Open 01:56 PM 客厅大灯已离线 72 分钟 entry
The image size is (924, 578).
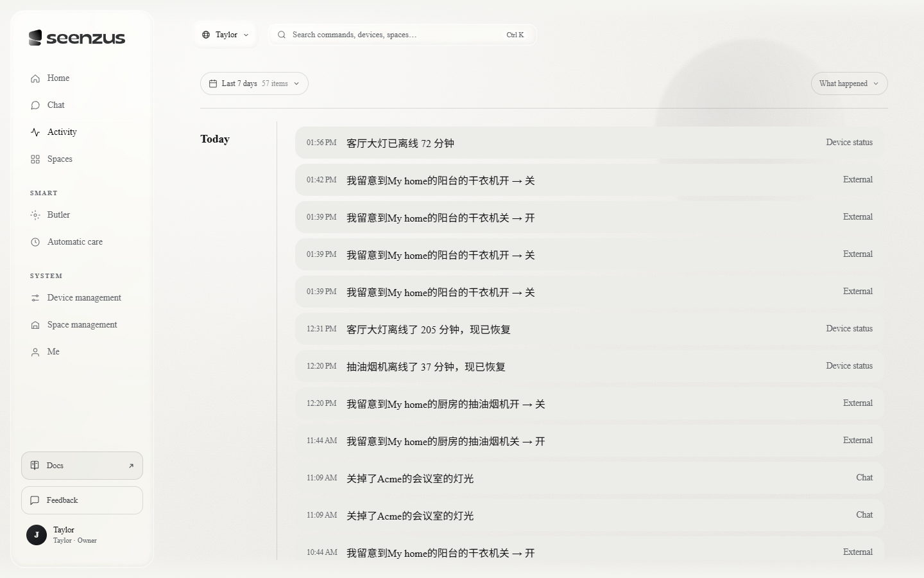pyautogui.click(x=590, y=143)
